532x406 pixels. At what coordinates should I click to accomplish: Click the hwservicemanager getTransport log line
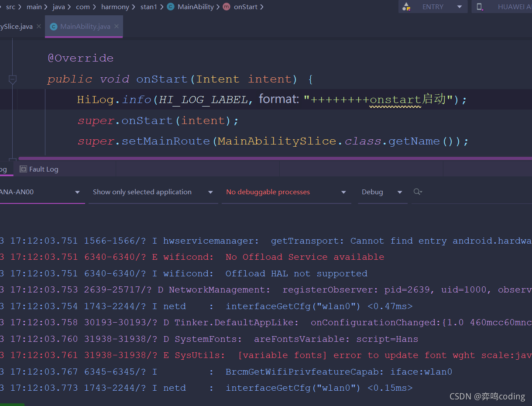tap(266, 241)
